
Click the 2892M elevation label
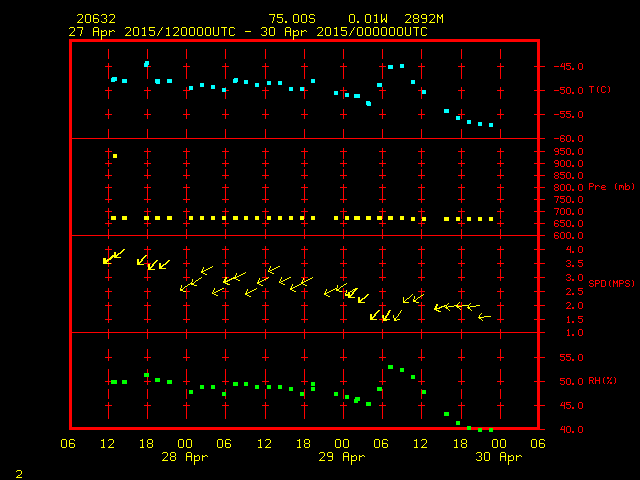(x=426, y=19)
